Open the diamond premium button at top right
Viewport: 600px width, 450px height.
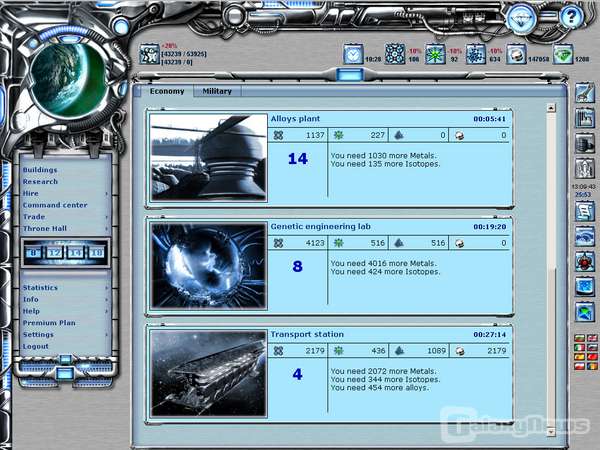(x=522, y=18)
